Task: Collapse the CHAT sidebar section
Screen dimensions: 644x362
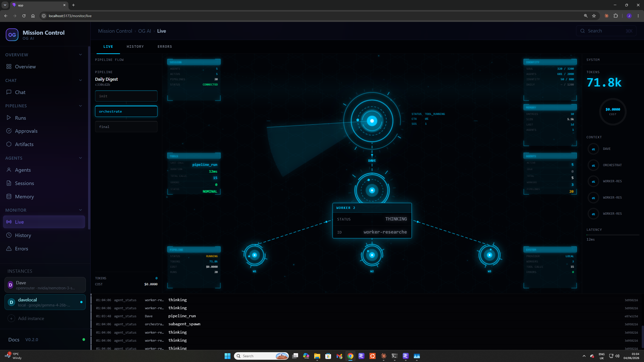Action: [x=80, y=80]
